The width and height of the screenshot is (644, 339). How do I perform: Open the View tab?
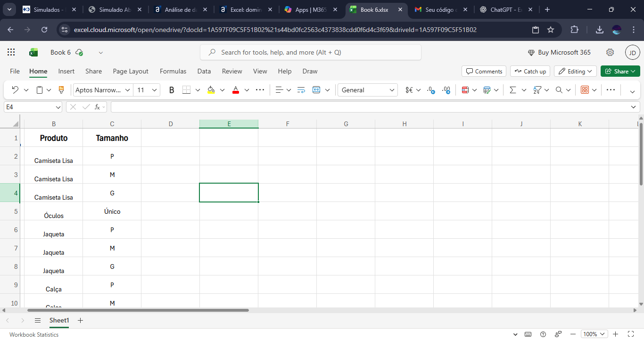point(260,71)
